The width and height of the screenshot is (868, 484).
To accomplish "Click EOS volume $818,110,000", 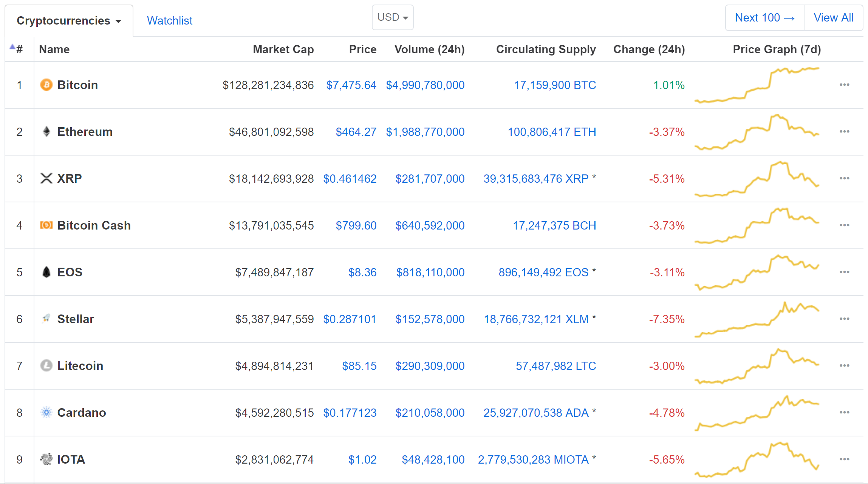I will 430,272.
